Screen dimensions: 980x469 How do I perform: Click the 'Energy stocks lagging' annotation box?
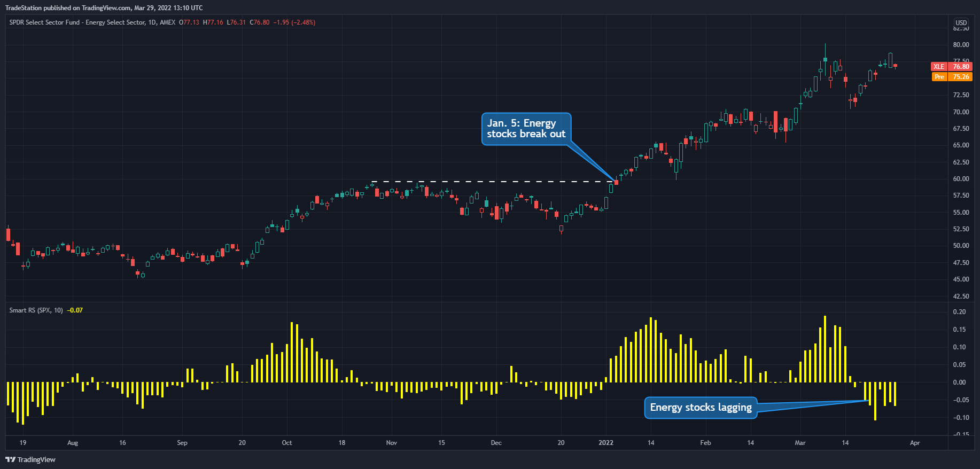coord(701,408)
